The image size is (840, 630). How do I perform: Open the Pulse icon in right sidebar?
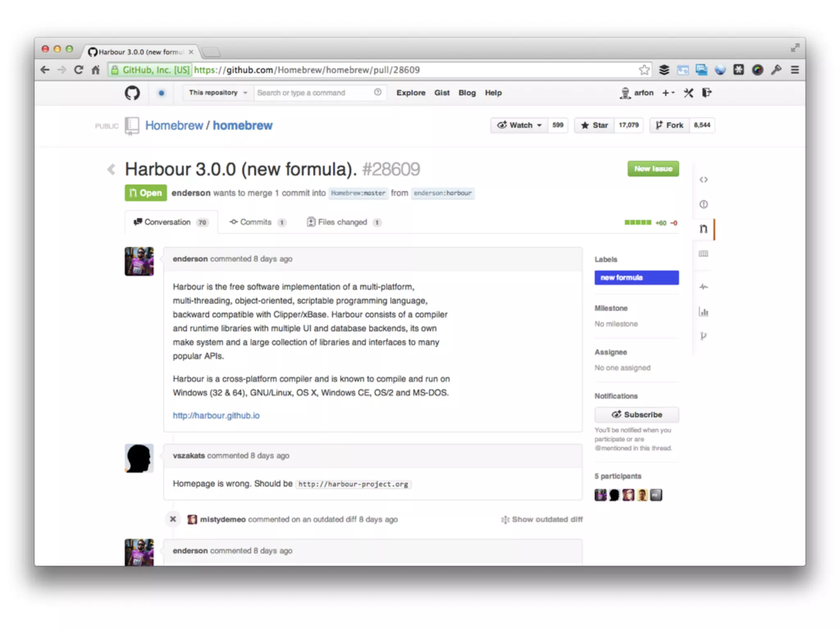pyautogui.click(x=703, y=287)
